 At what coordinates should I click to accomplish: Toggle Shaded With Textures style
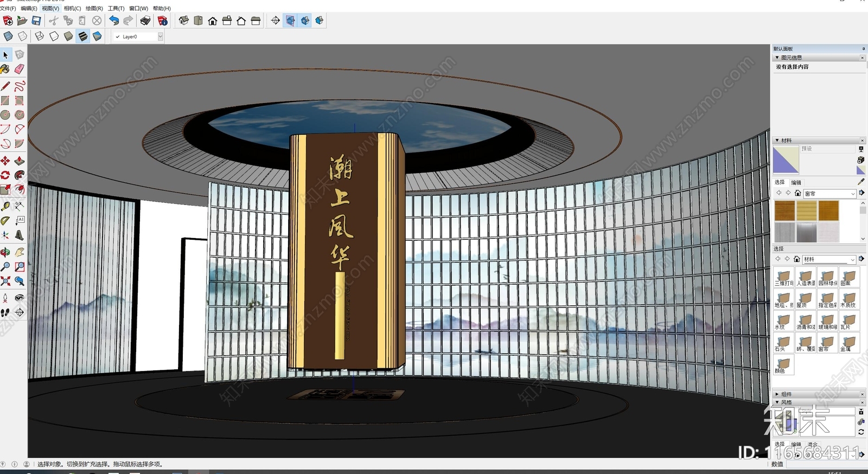pyautogui.click(x=82, y=36)
